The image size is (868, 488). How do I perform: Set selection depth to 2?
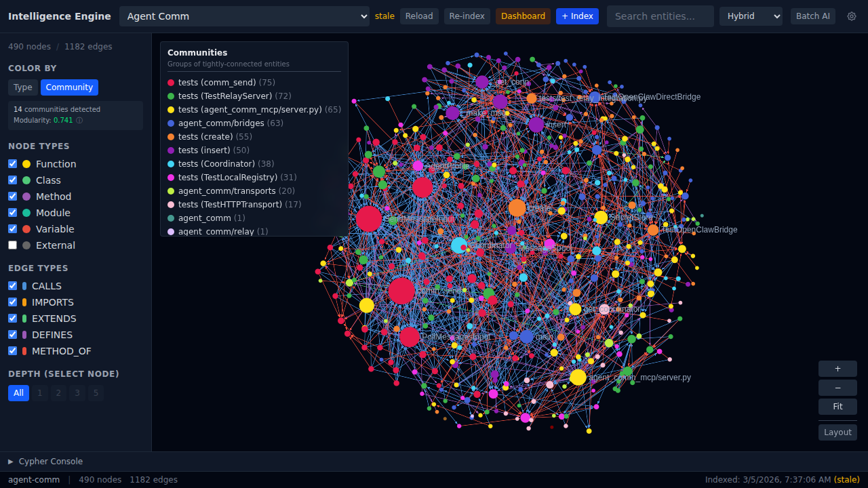pos(58,392)
